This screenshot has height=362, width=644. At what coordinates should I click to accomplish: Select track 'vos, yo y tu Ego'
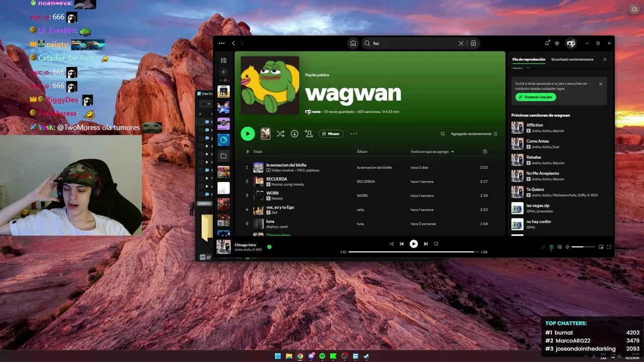click(370, 210)
